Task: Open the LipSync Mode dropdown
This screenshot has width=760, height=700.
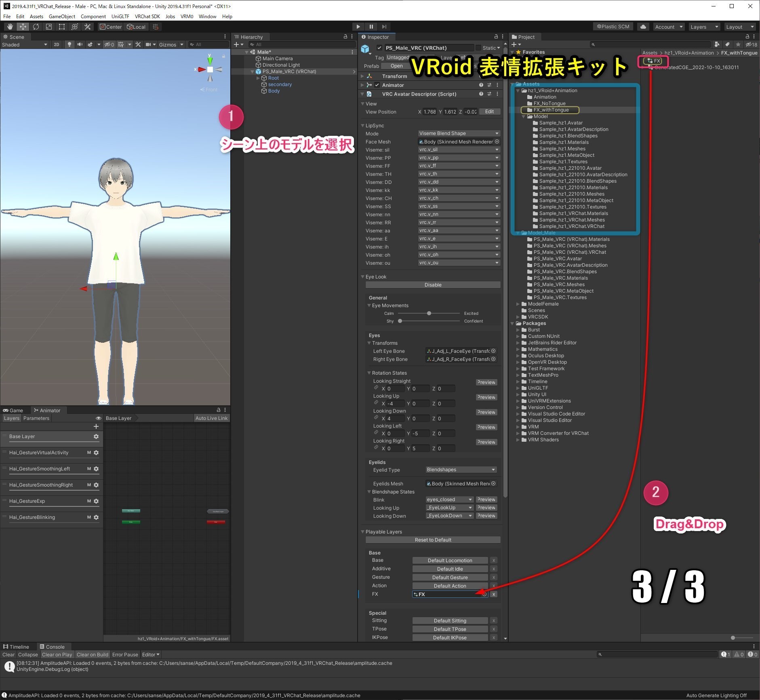Action: 459,133
